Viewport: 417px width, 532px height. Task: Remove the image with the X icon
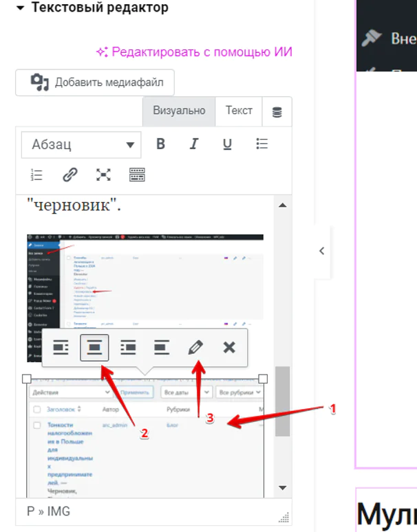229,347
